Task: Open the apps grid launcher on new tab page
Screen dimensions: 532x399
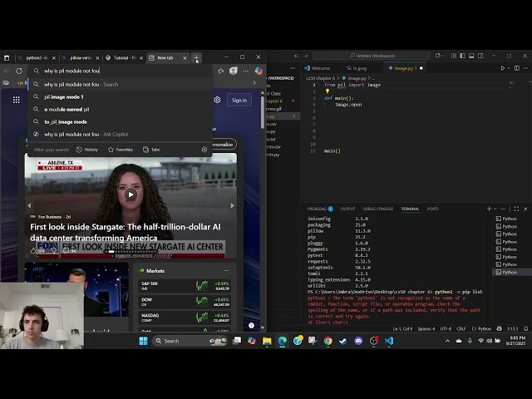Action: tap(17, 100)
